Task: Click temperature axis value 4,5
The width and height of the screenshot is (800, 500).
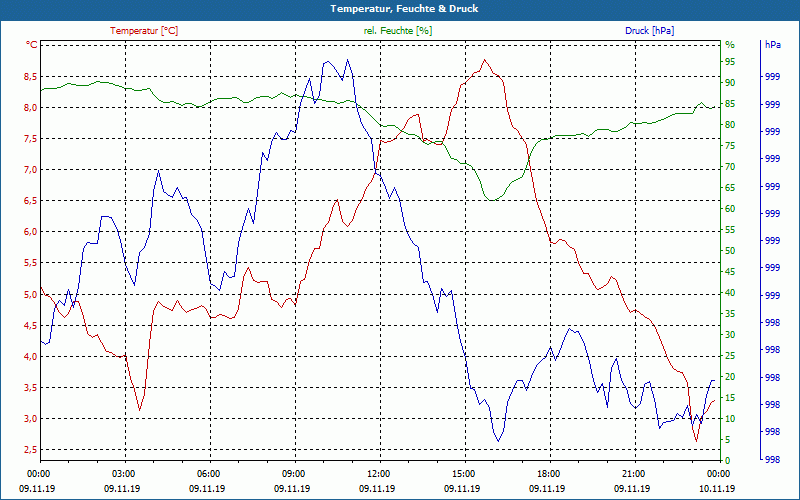Action: coord(31,326)
